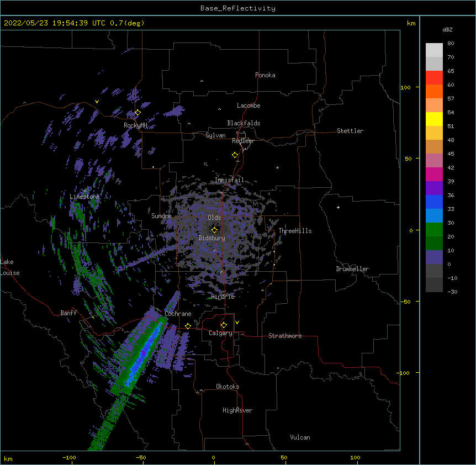The image size is (476, 465).
Task: Click the intense blue echo band southwest of Cochrane
Action: pos(143,354)
